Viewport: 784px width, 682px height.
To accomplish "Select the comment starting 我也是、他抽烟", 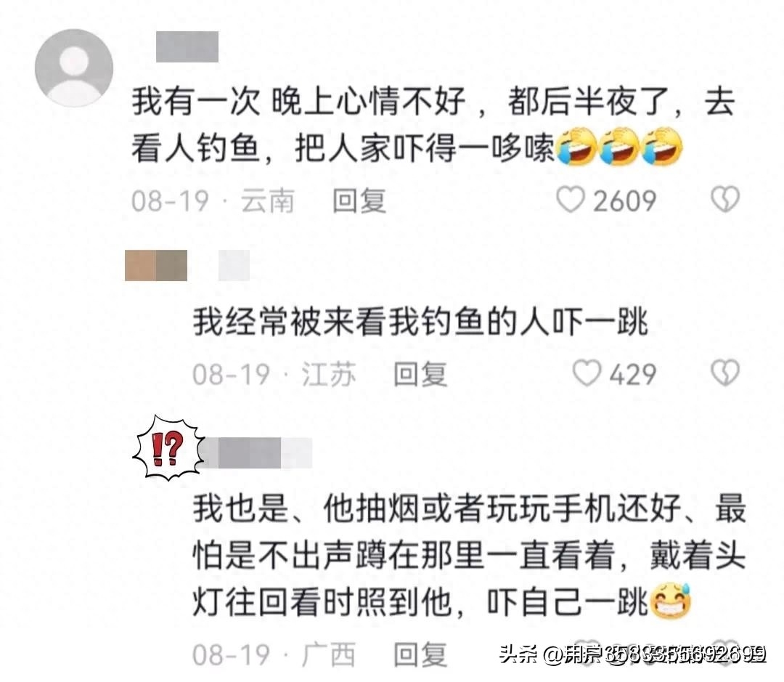I will [469, 556].
